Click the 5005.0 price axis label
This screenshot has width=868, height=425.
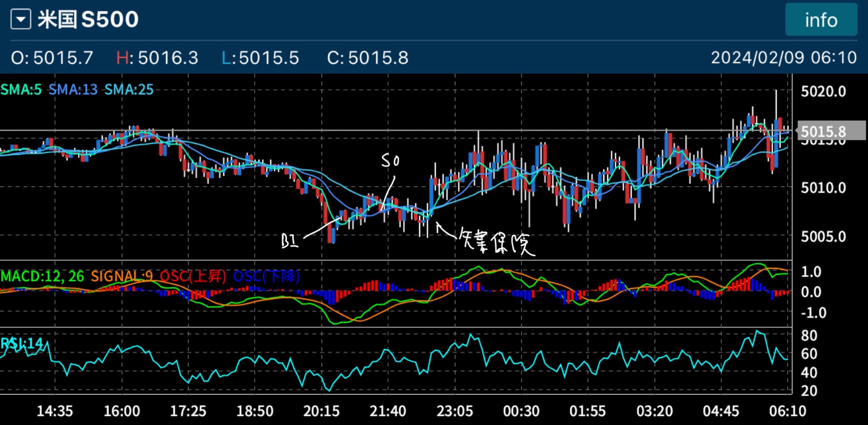pos(823,237)
